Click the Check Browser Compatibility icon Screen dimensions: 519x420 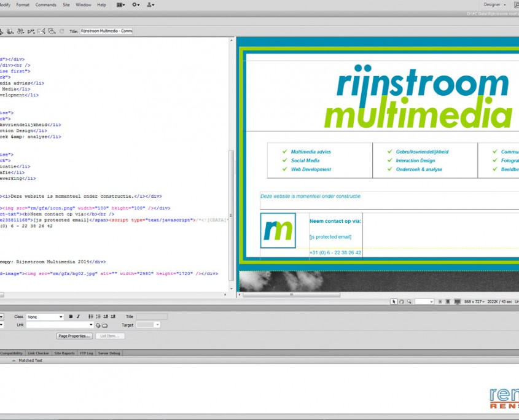[41, 31]
